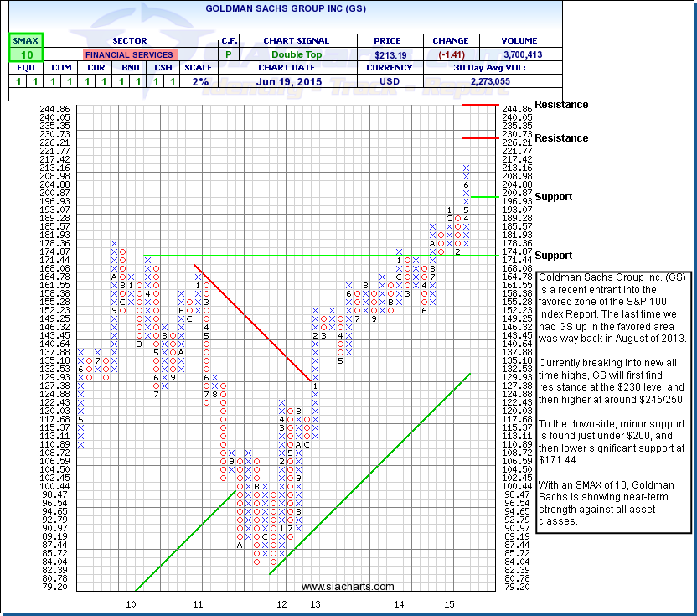Select the FINANCIAL SERVICES sector cell

tap(128, 54)
